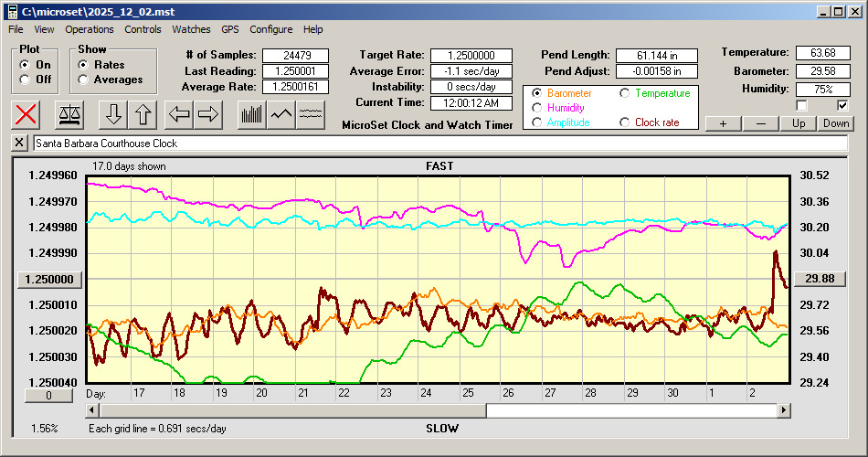Viewport: 868px width, 457px height.
Task: Click the red X clear button
Action: click(27, 114)
